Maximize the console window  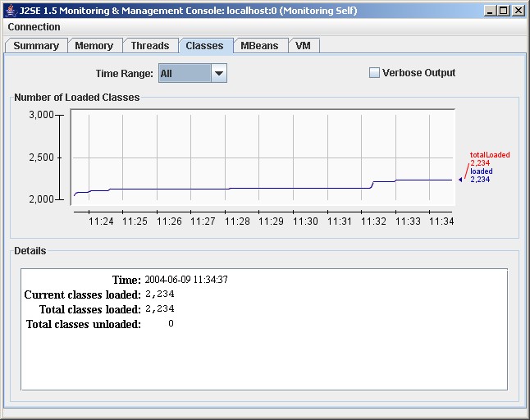pyautogui.click(x=504, y=10)
